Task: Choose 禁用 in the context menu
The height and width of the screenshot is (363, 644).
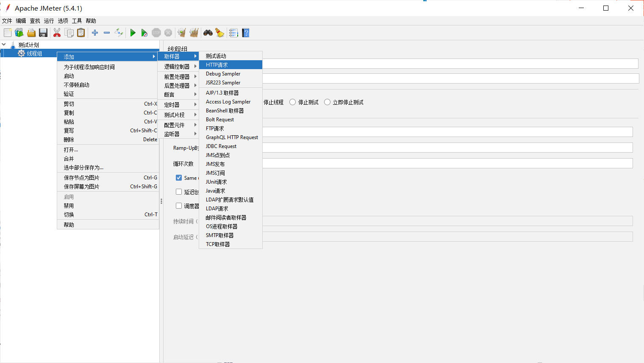Action: (x=108, y=206)
